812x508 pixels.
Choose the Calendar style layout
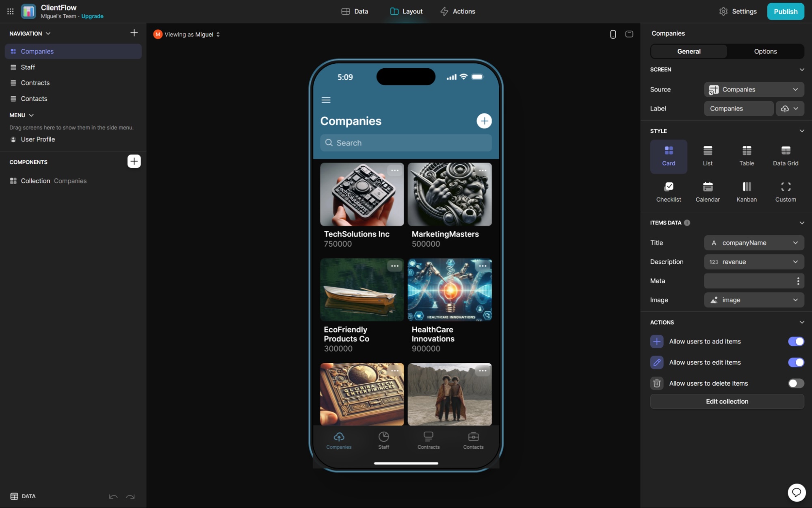click(x=707, y=191)
